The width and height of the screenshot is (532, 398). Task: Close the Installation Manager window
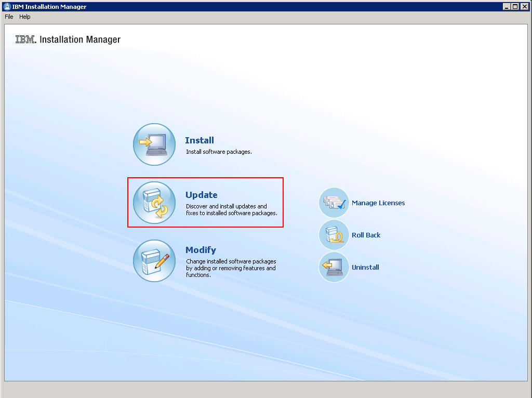click(x=525, y=6)
